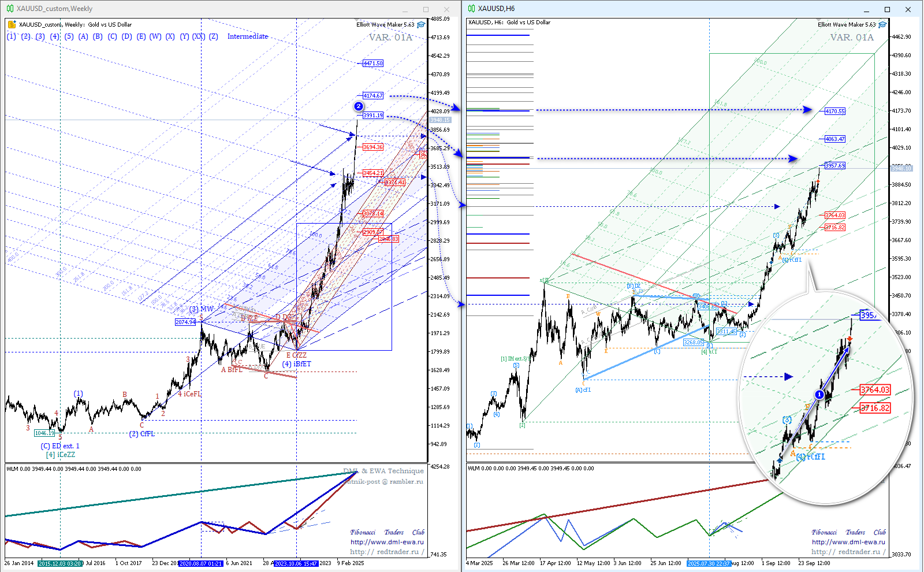Select the (5) wave label
The image size is (924, 572).
(x=69, y=36)
